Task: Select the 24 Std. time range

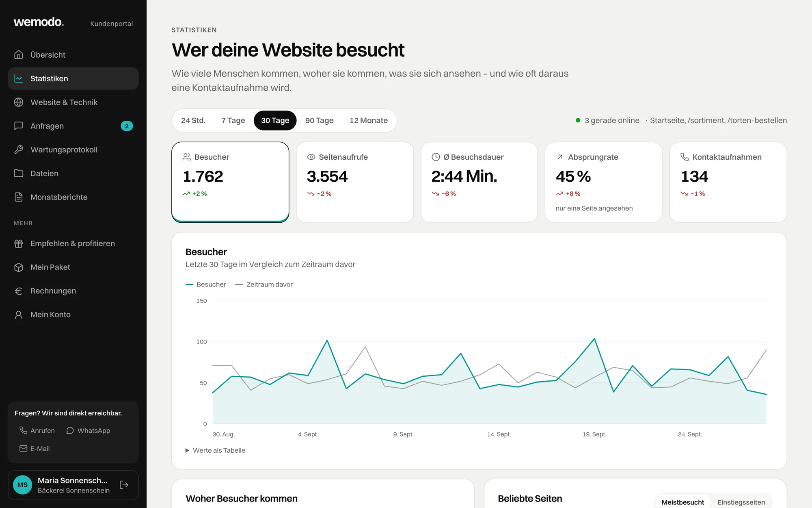Action: [193, 120]
